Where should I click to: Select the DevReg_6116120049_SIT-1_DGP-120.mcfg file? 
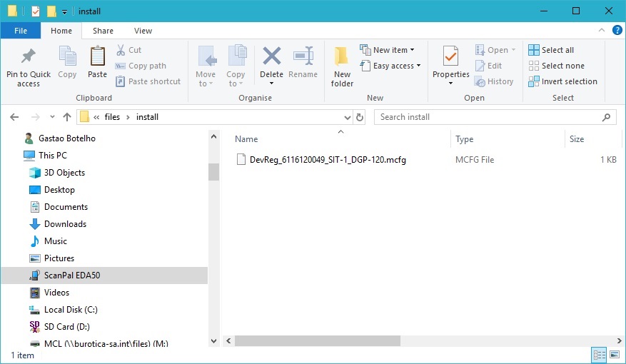click(327, 160)
